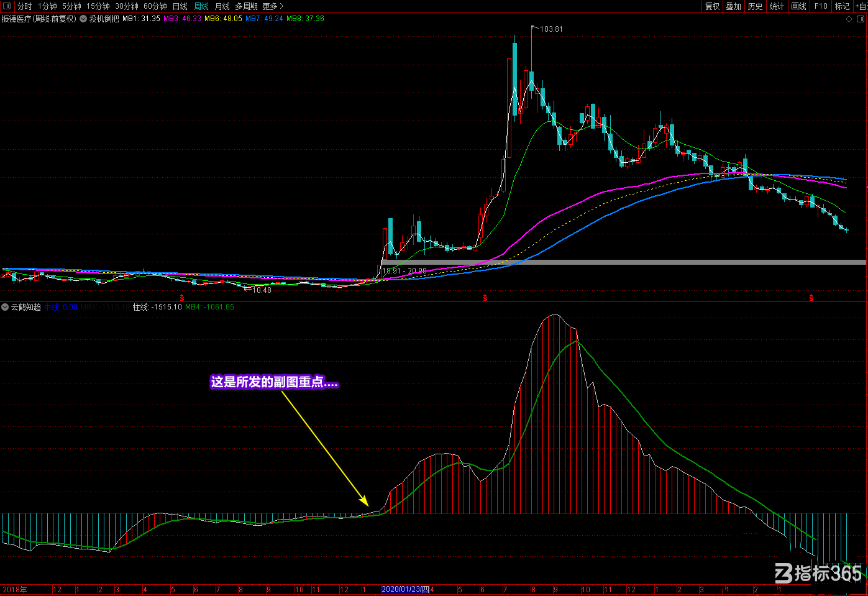
Task: Click the 这是所发的副图重点 annotation text
Action: click(x=274, y=382)
